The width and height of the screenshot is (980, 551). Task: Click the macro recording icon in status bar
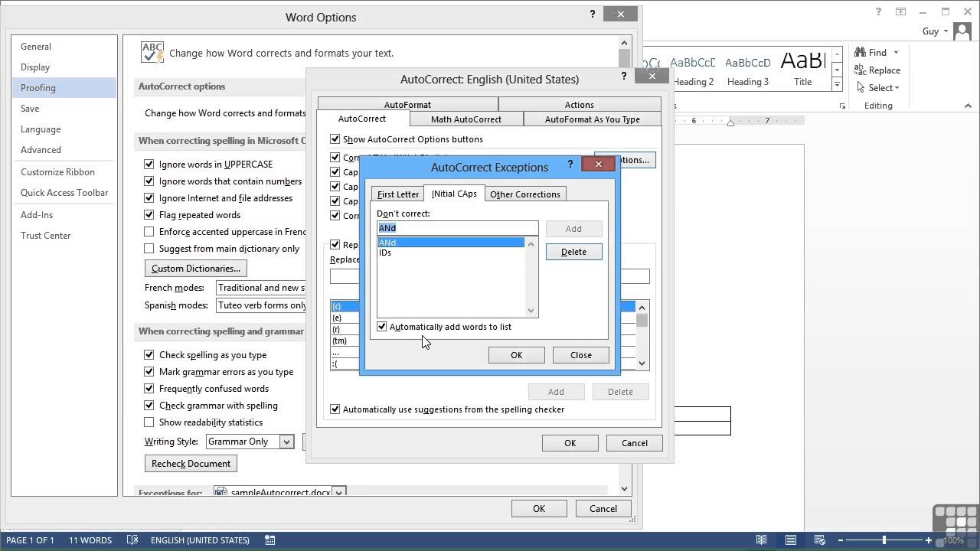click(269, 540)
